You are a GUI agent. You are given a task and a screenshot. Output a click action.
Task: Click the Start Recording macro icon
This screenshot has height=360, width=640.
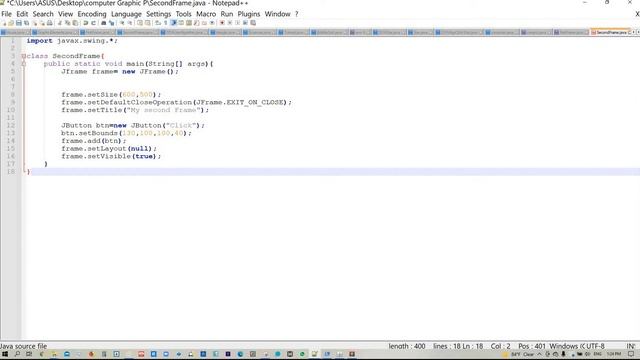[222, 23]
